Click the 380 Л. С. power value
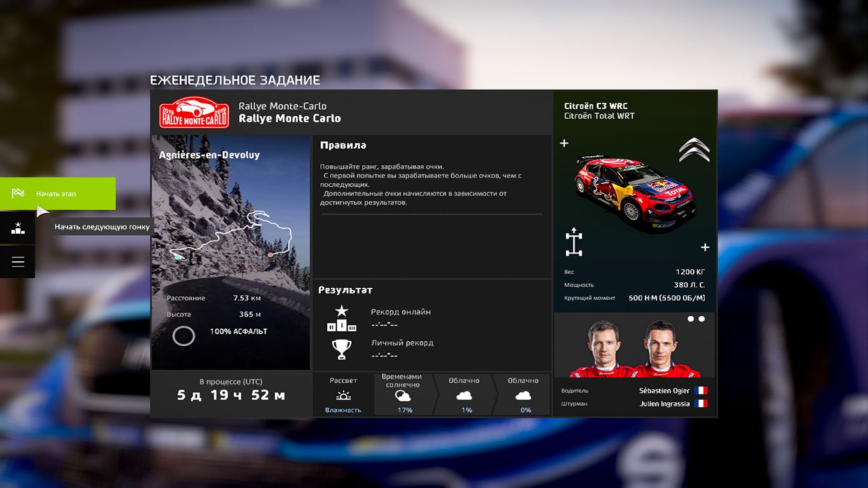This screenshot has height=488, width=868. (x=689, y=285)
